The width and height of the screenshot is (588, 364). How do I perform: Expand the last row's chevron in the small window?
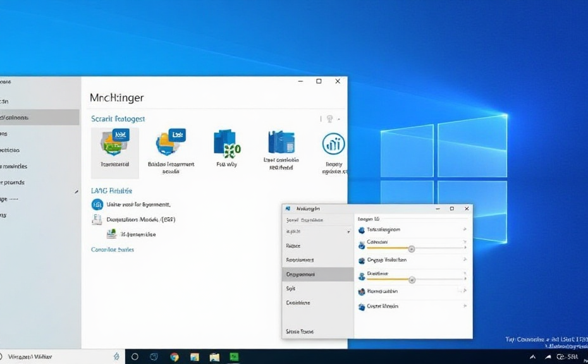(x=465, y=306)
